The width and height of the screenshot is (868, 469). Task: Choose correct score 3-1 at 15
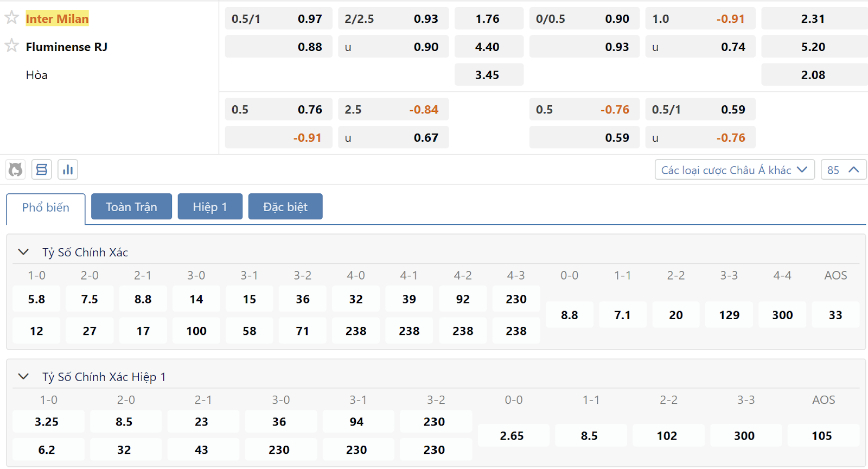tap(250, 299)
